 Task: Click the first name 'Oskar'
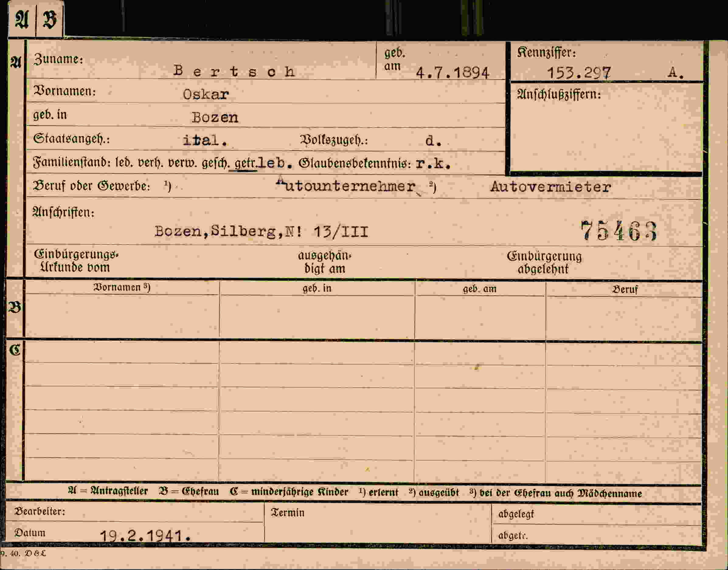[x=206, y=94]
